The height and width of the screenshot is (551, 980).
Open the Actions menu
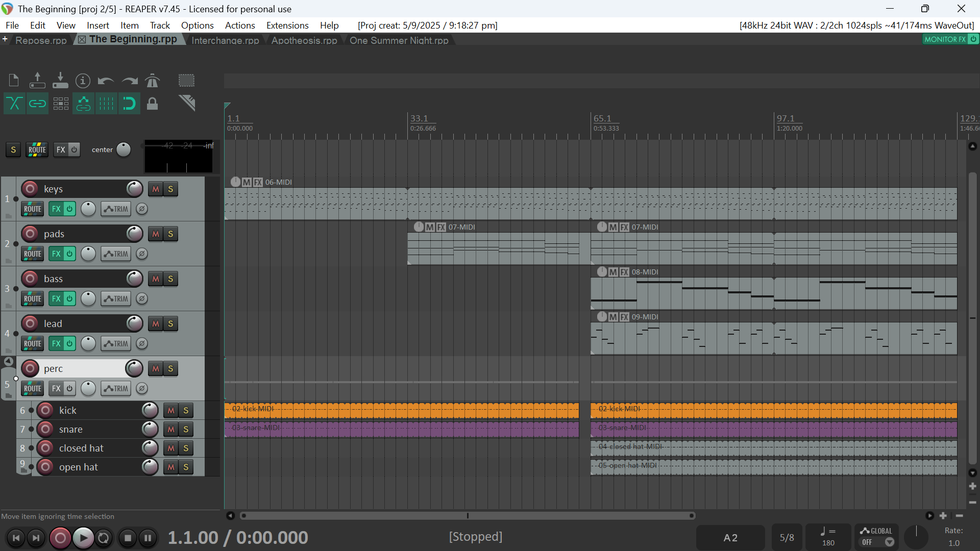[239, 26]
